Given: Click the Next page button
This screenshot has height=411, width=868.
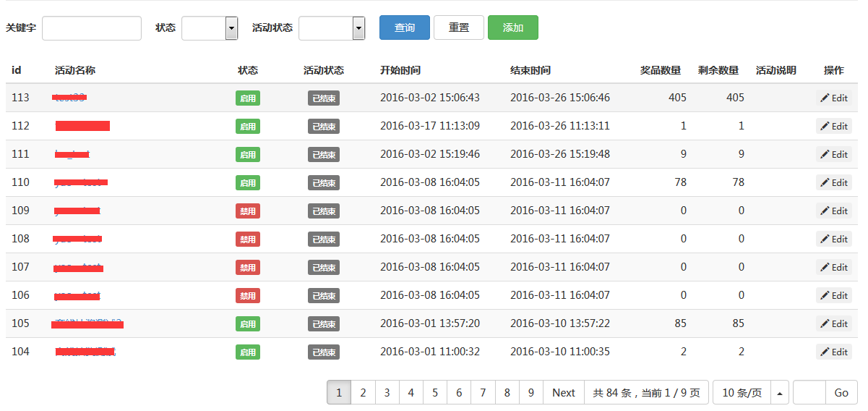Looking at the screenshot, I should (x=564, y=393).
